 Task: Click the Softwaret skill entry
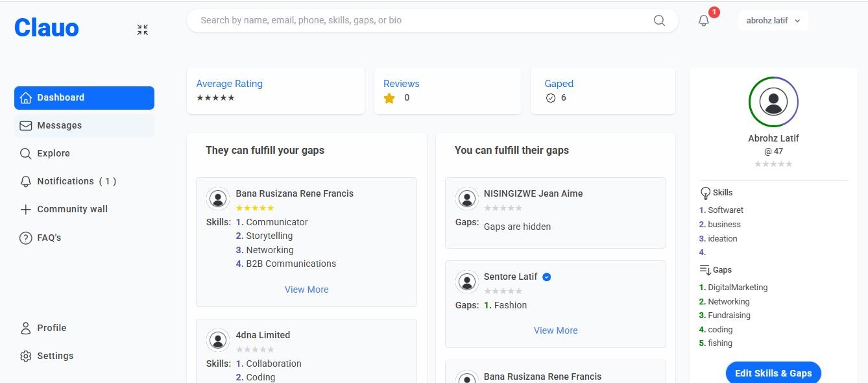tap(726, 210)
